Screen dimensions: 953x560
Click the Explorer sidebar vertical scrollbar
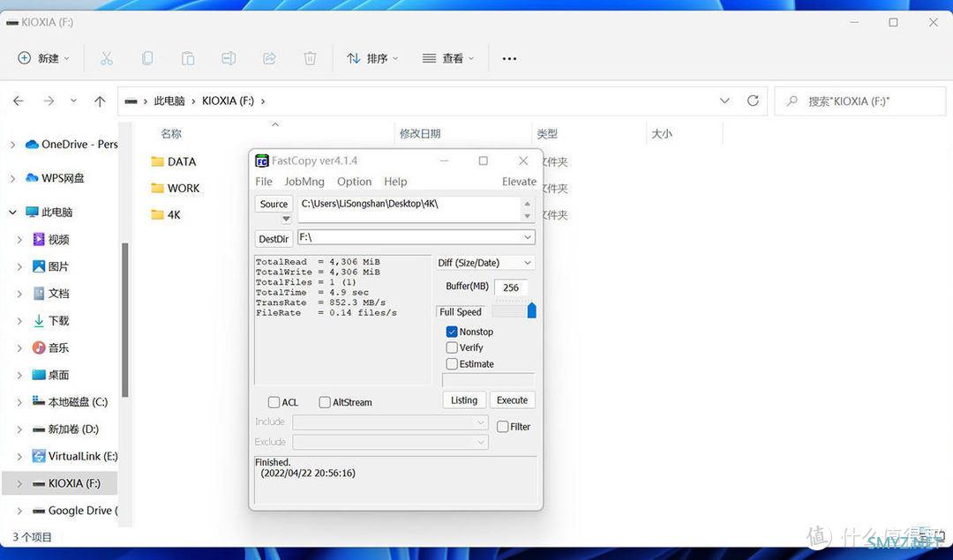coord(125,320)
